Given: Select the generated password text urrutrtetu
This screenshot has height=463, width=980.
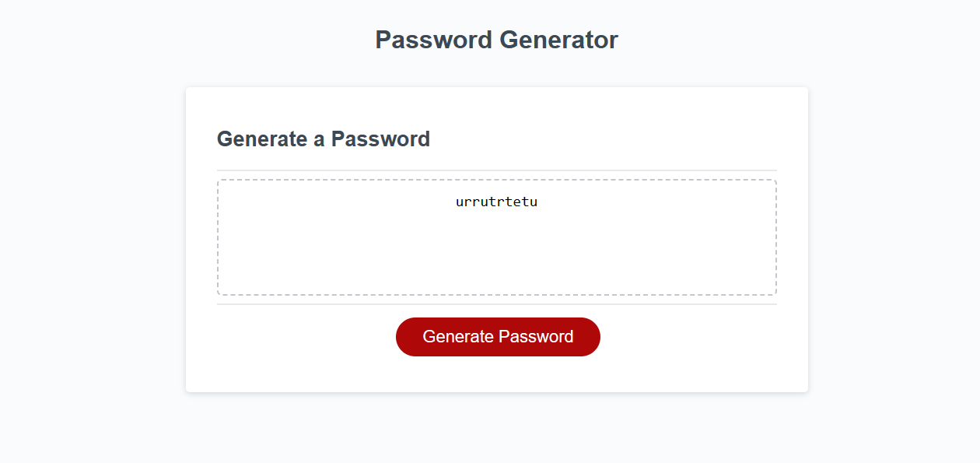Looking at the screenshot, I should pos(497,202).
